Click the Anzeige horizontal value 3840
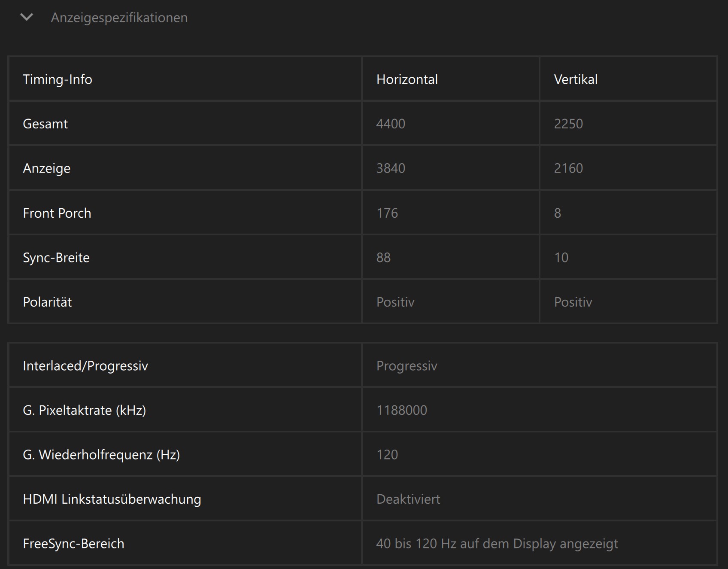The width and height of the screenshot is (728, 569). 391,168
